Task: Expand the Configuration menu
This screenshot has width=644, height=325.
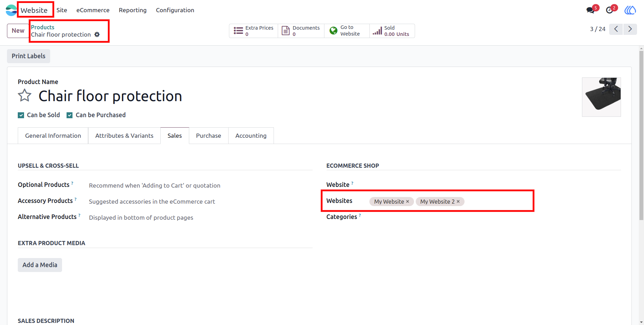Action: click(x=175, y=10)
